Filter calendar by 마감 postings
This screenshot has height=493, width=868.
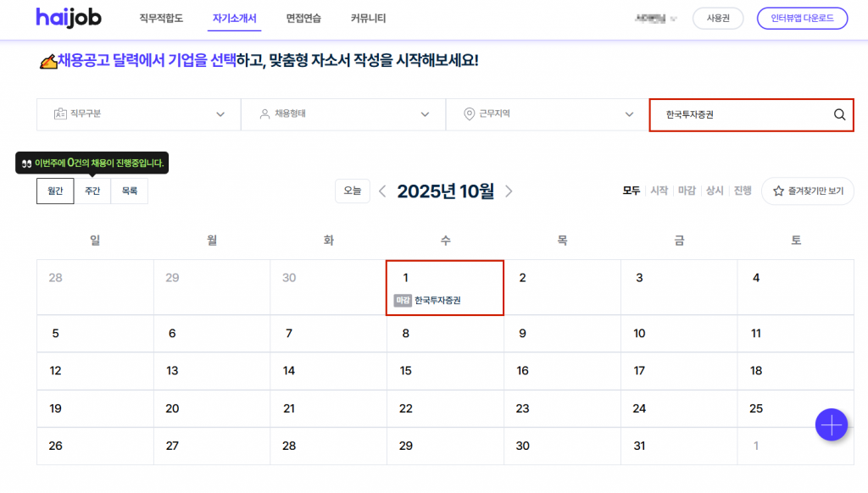pos(687,191)
